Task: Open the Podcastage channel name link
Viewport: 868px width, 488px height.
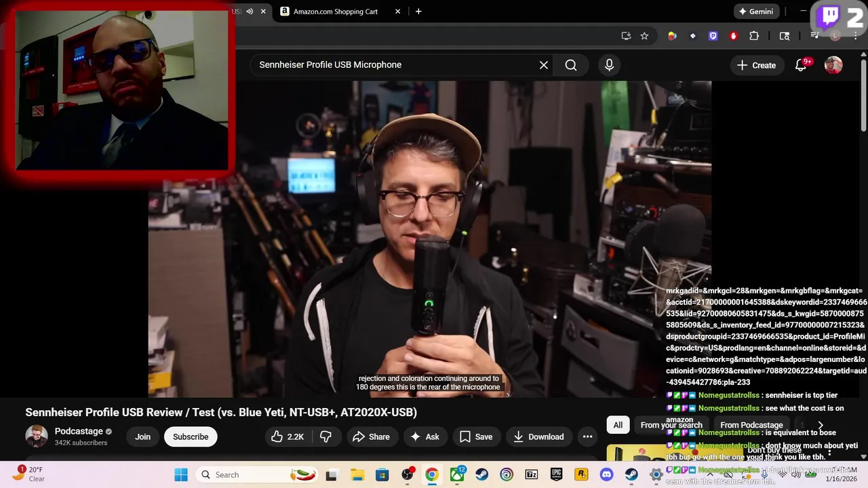Action: coord(79,431)
